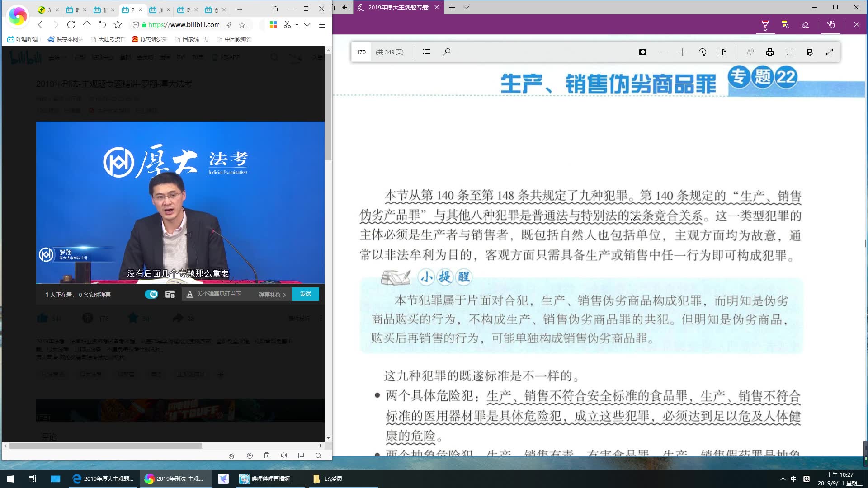Image resolution: width=868 pixels, height=488 pixels.
Task: Click the page number field 170
Action: 361,52
